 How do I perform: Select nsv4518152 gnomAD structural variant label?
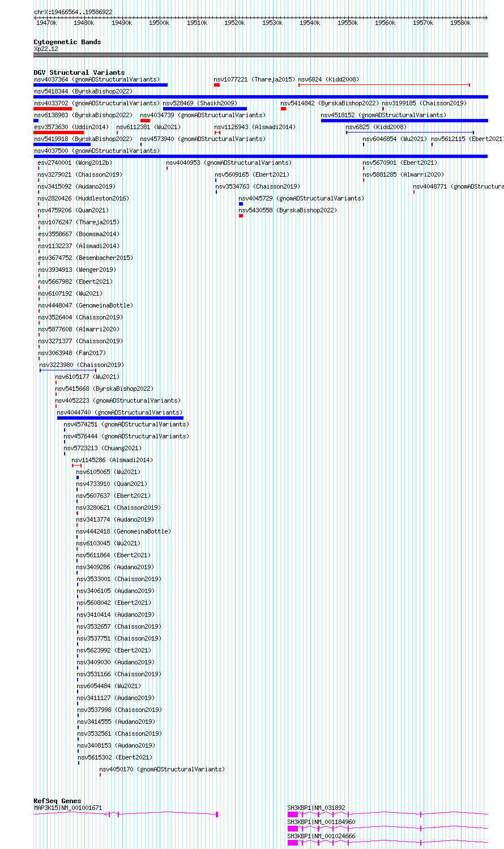(383, 116)
